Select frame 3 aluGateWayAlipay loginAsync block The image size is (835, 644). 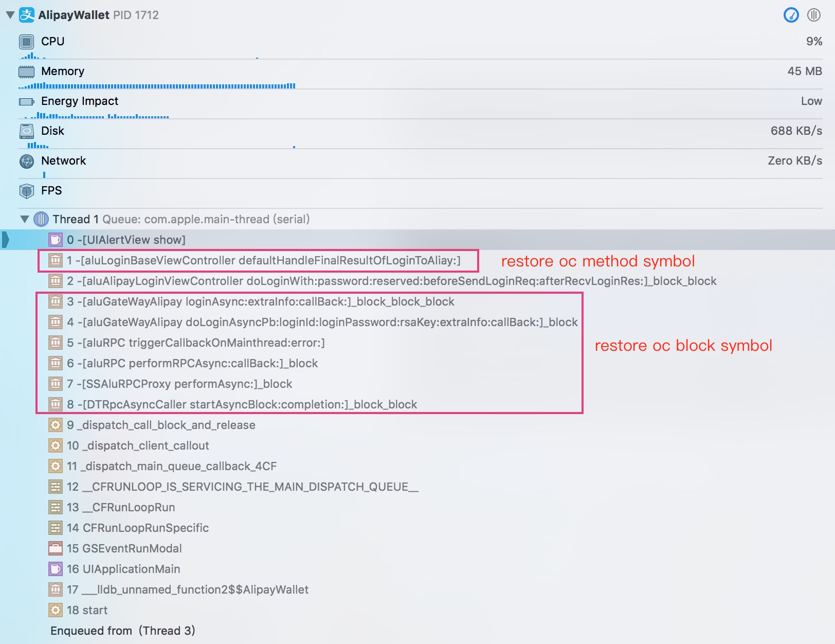coord(417,301)
